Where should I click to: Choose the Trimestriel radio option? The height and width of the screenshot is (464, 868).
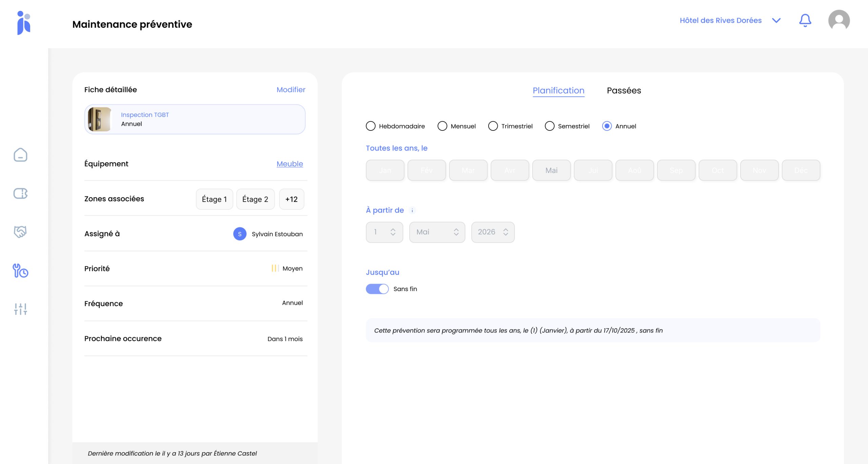[x=493, y=126]
